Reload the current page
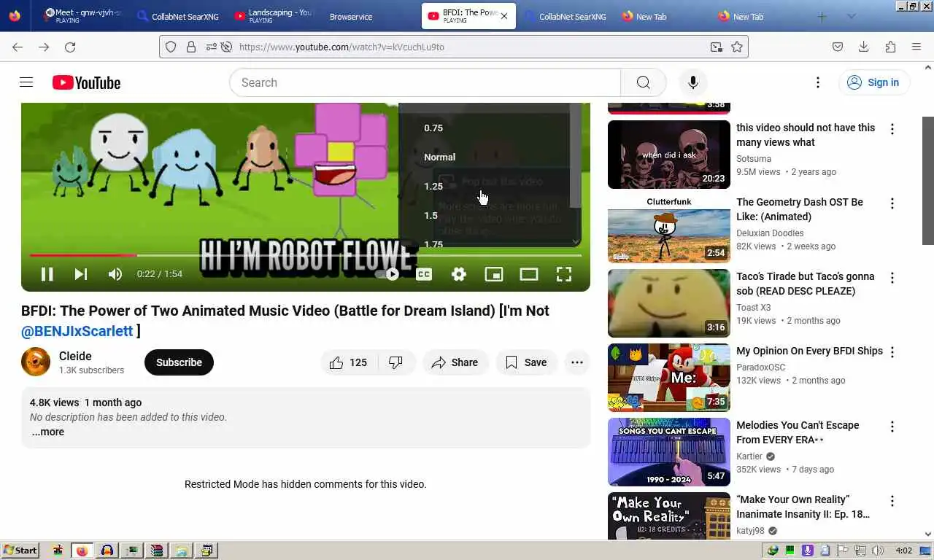 tap(70, 47)
